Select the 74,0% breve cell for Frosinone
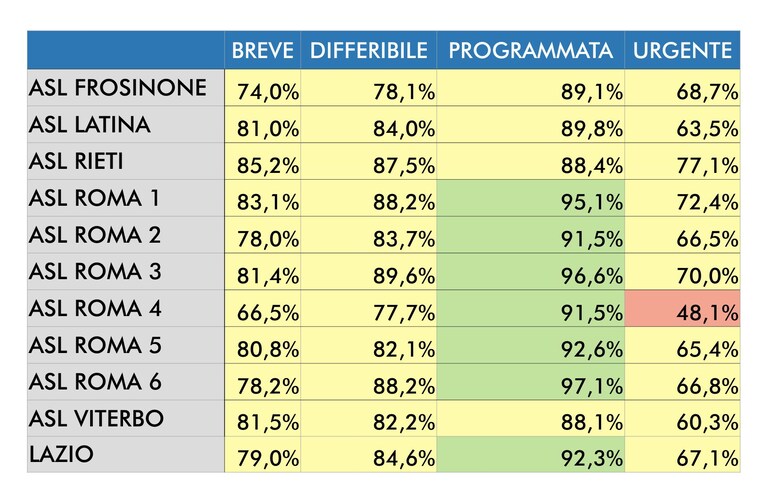This screenshot has height=498, width=767. [263, 88]
